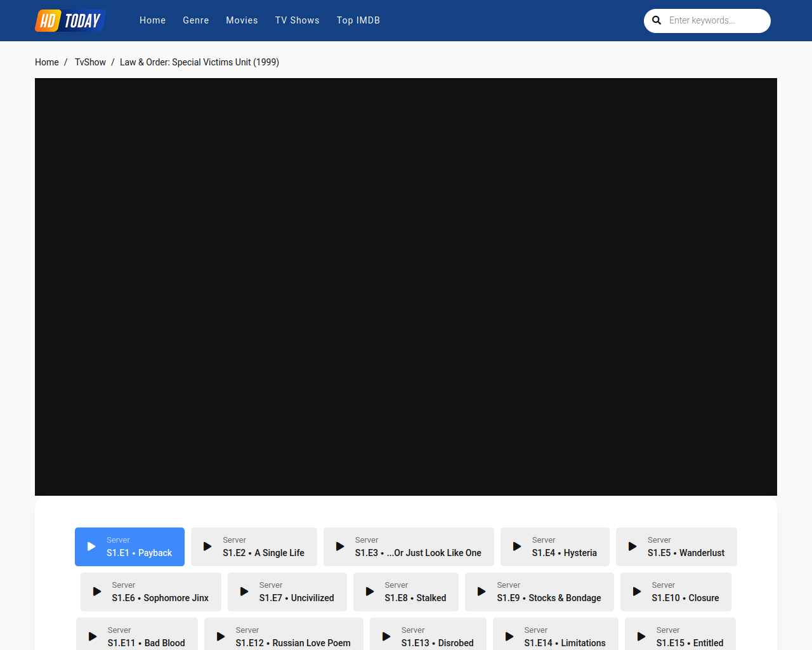Click Law & Order: Special Victims Unit breadcrumb
This screenshot has height=650, width=812.
point(199,62)
